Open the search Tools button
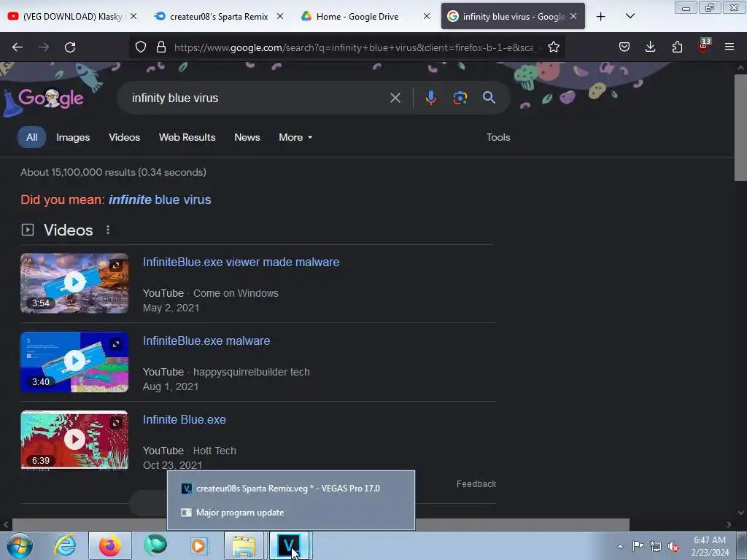This screenshot has width=747, height=560. 498,137
